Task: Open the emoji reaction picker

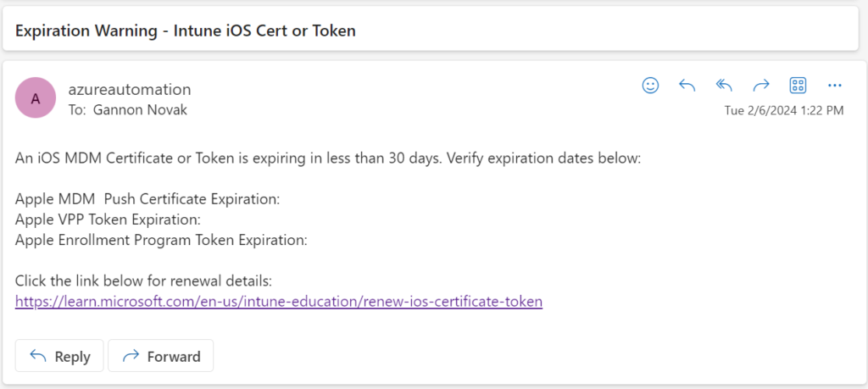Action: [650, 85]
